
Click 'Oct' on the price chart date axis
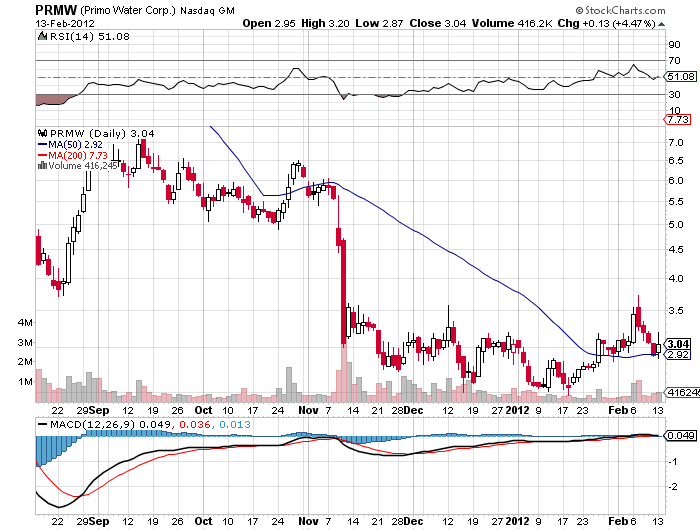coord(204,410)
